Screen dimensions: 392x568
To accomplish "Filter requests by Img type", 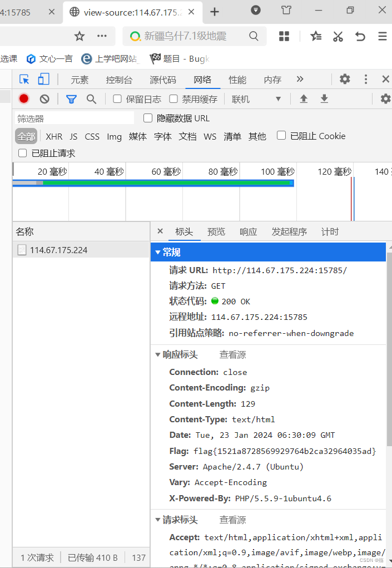I will (x=114, y=136).
